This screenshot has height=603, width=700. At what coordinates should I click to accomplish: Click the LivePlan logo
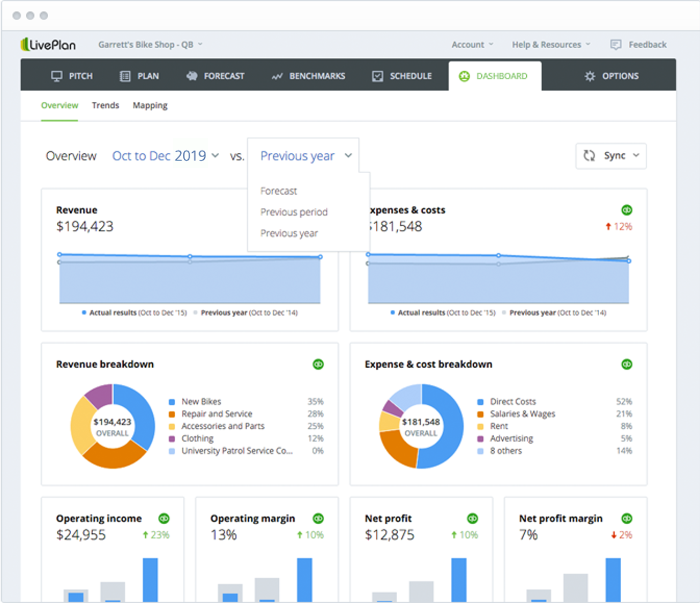[x=48, y=44]
